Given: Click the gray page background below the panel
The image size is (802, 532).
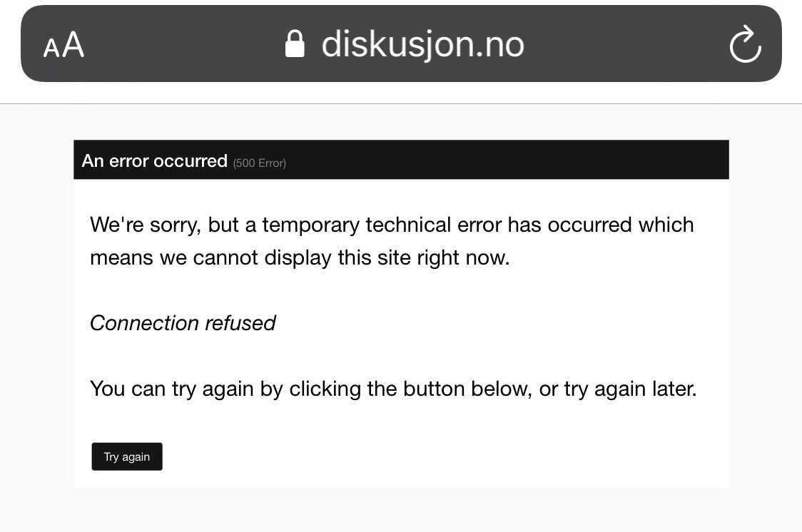Looking at the screenshot, I should coord(401,510).
